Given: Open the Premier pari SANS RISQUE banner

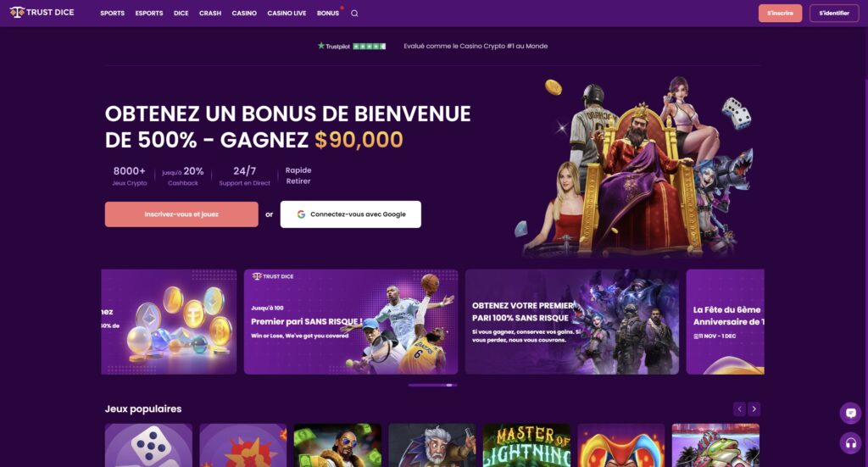Looking at the screenshot, I should click(x=351, y=322).
